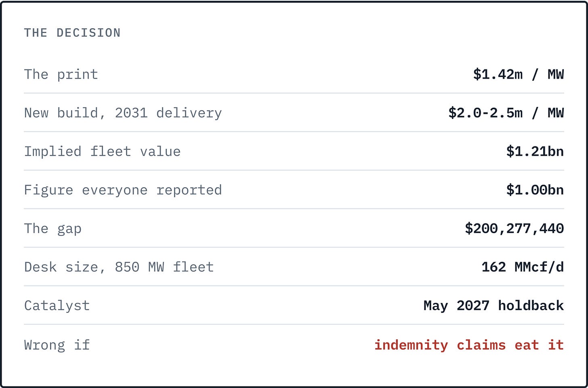This screenshot has height=388, width=588.
Task: Click red 'indemnity claims eat it' text
Action: coord(469,345)
